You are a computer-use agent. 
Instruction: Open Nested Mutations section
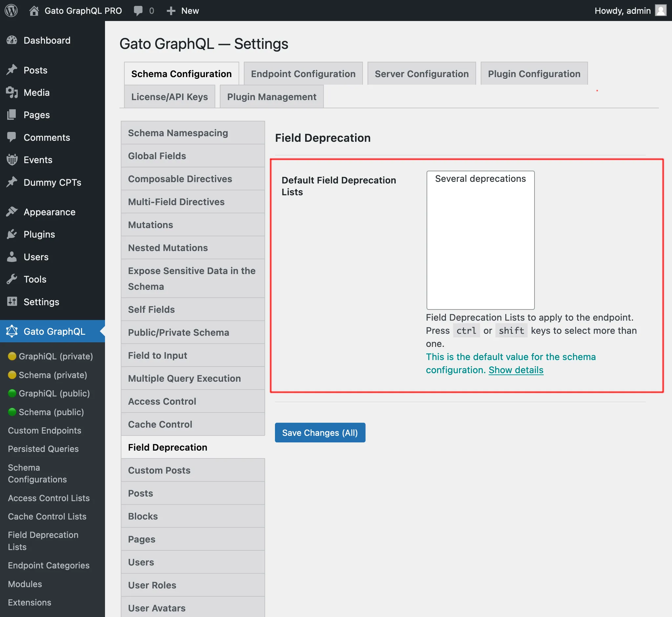point(193,248)
